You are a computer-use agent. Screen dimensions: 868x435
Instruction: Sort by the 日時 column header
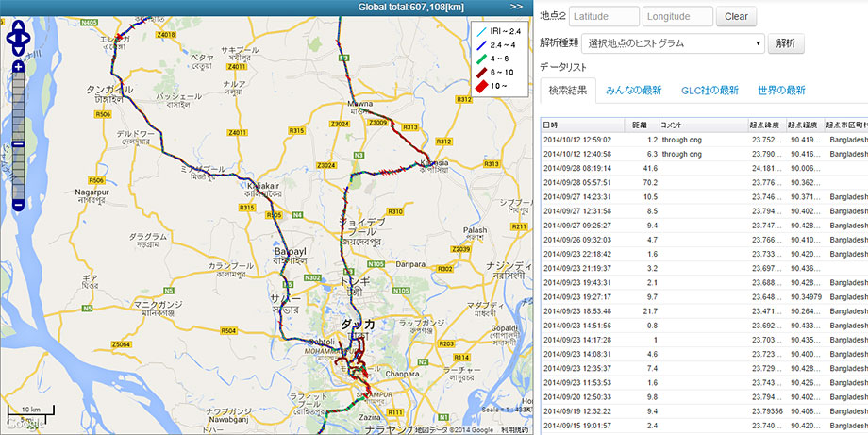pos(582,125)
